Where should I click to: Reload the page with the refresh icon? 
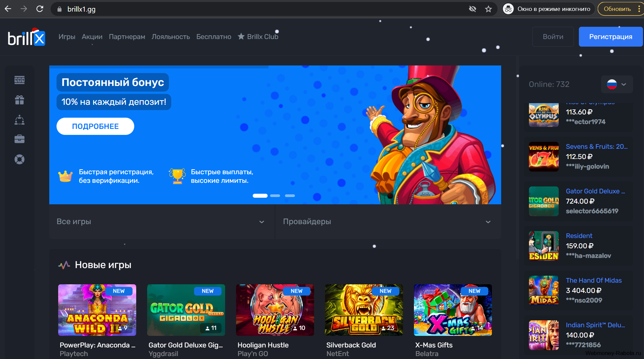pyautogui.click(x=40, y=9)
